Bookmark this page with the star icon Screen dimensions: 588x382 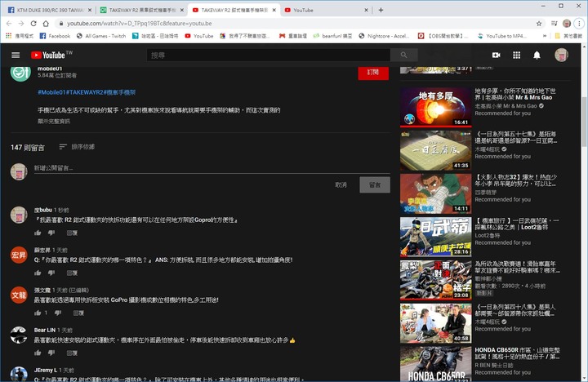click(539, 23)
